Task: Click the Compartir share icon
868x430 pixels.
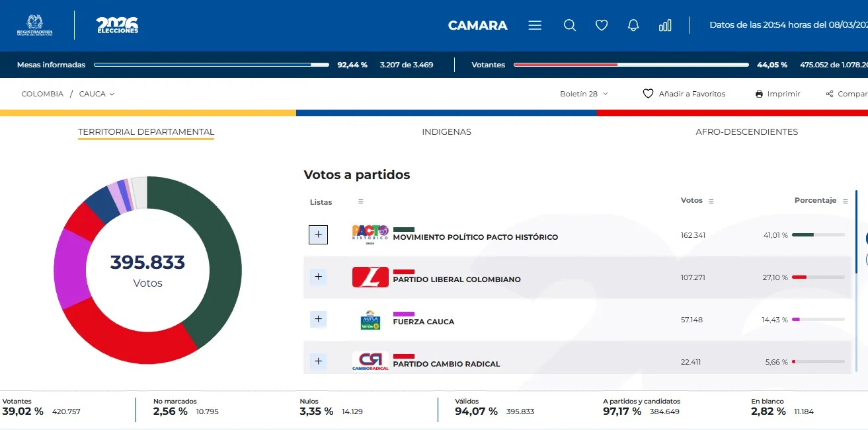Action: click(x=831, y=94)
